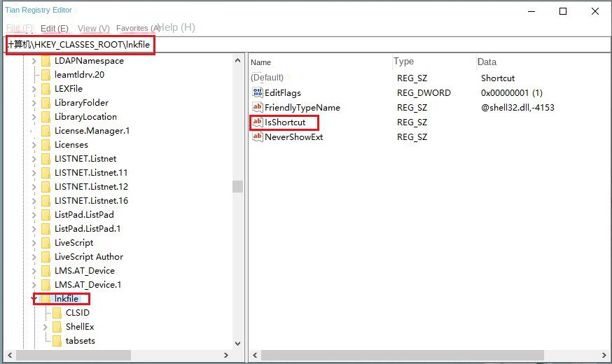Click the CLSID folder icon
The image size is (612, 364).
pos(57,313)
